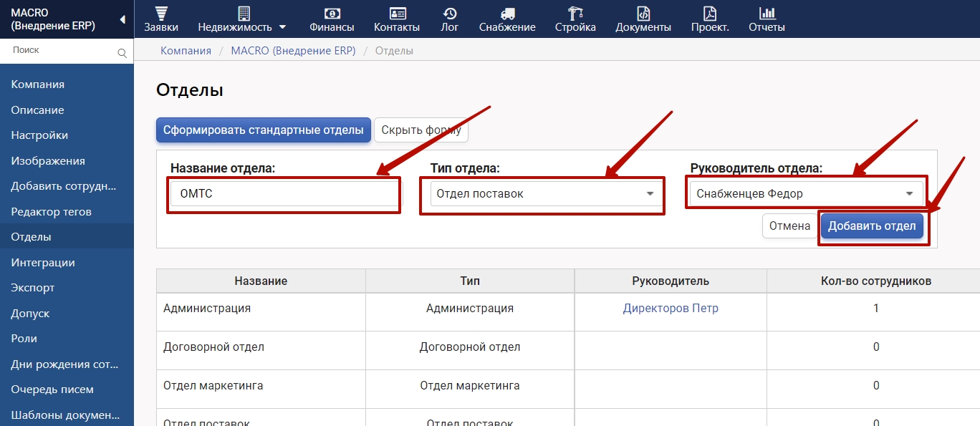
Task: Open the Заявки funnel icon
Action: (x=160, y=13)
